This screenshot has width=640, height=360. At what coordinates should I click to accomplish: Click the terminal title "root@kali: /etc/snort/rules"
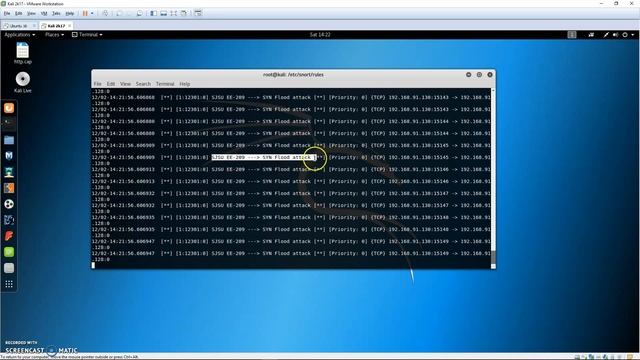click(x=293, y=75)
